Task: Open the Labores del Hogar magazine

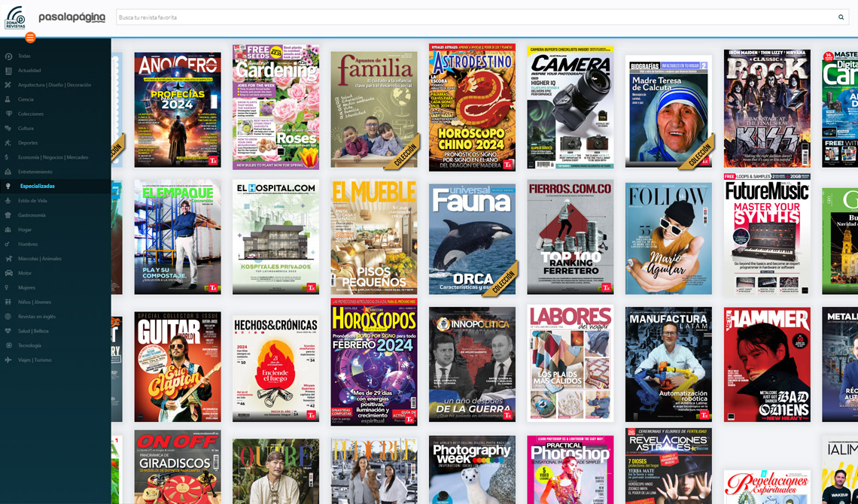Action: coord(570,363)
